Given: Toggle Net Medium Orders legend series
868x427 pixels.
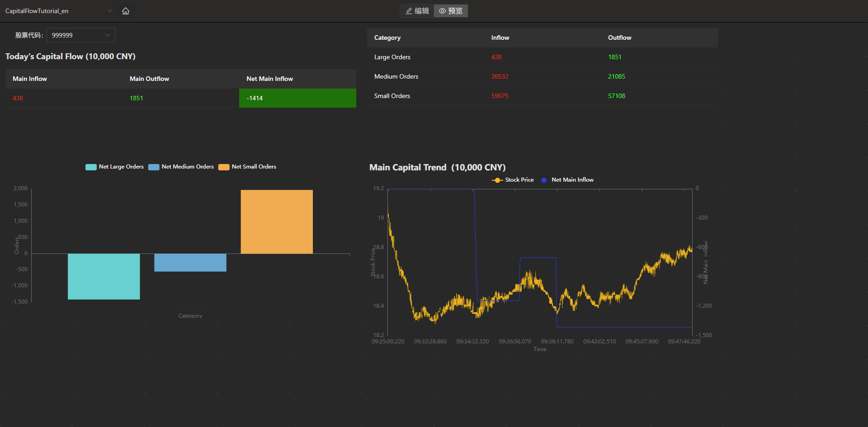Looking at the screenshot, I should pyautogui.click(x=181, y=167).
